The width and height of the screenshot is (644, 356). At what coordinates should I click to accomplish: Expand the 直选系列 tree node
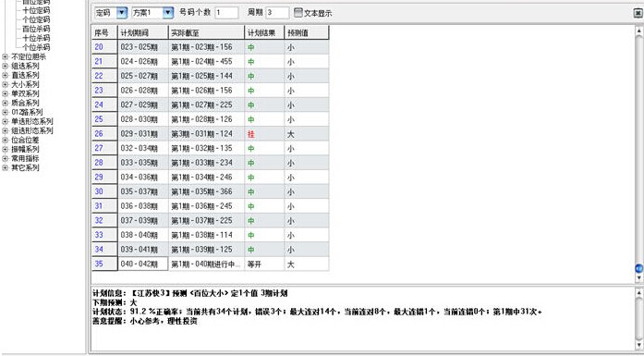(x=5, y=75)
